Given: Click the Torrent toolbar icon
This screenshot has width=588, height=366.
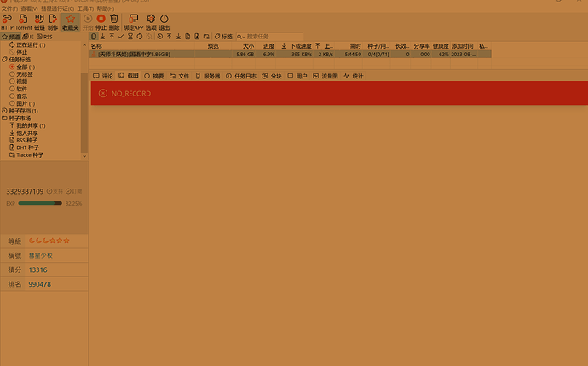Looking at the screenshot, I should (x=24, y=20).
